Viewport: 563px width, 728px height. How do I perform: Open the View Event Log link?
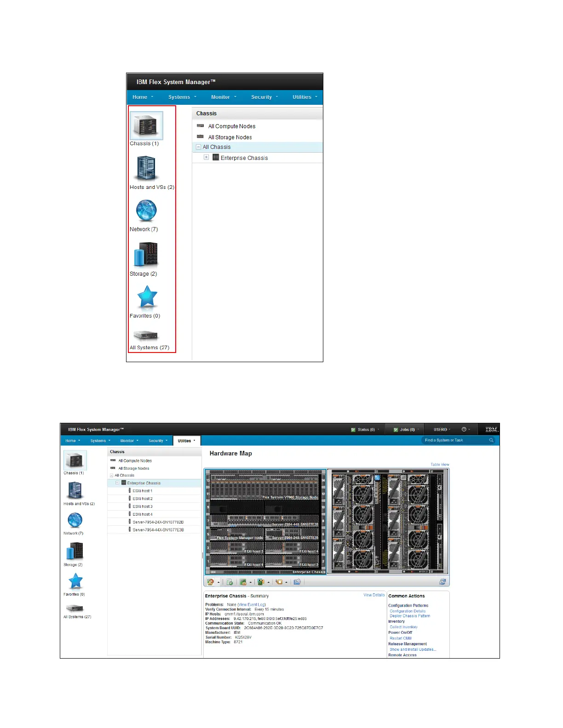coord(252,605)
